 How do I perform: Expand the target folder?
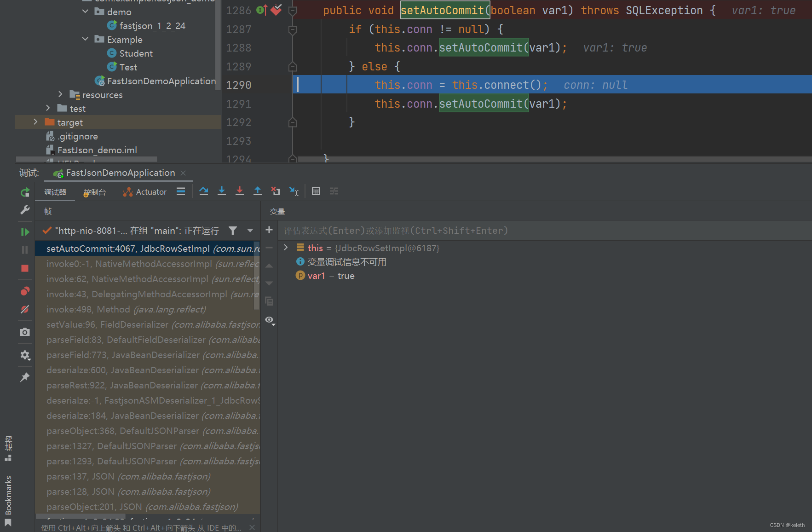tap(35, 122)
